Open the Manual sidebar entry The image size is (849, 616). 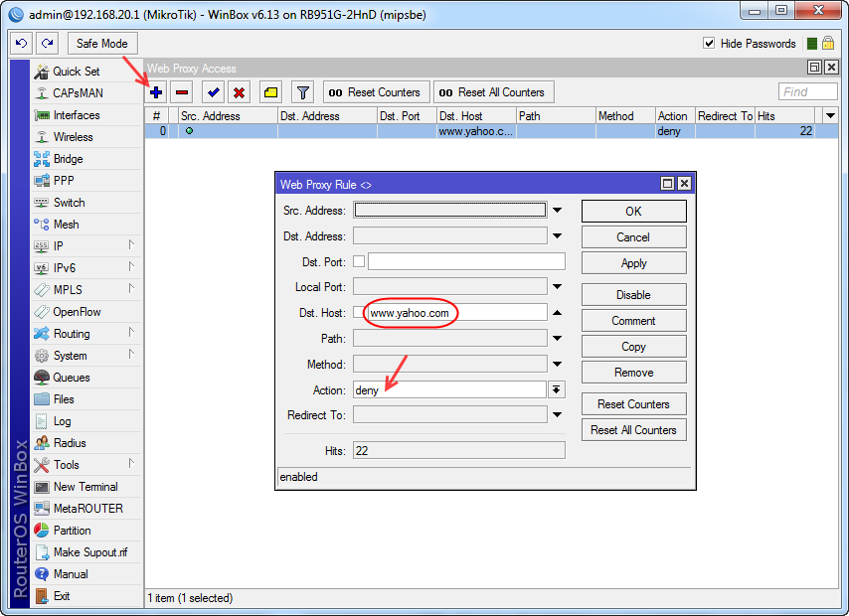(71, 574)
